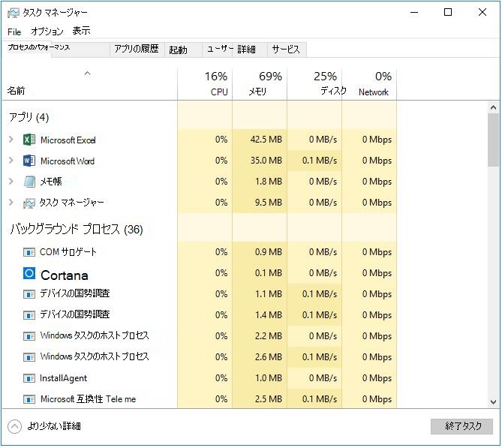The image size is (502, 448).
Task: Select the Microsoft 互換性 Tele me row
Action: 200,399
